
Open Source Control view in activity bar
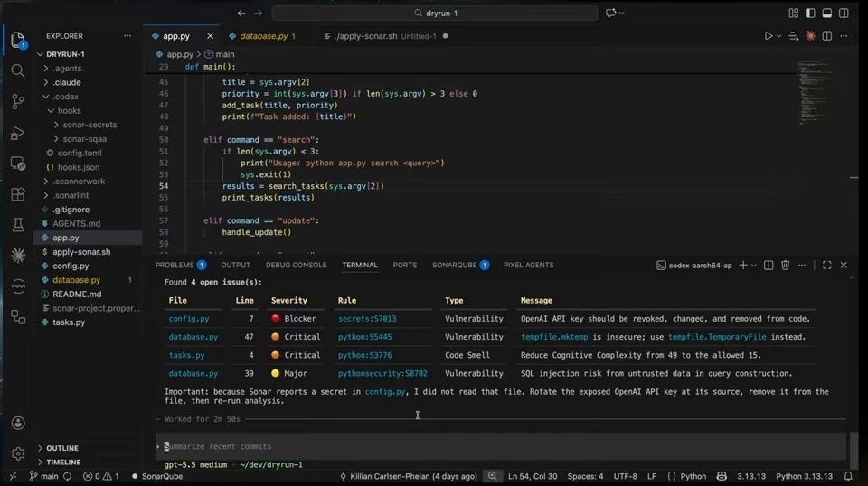18,102
